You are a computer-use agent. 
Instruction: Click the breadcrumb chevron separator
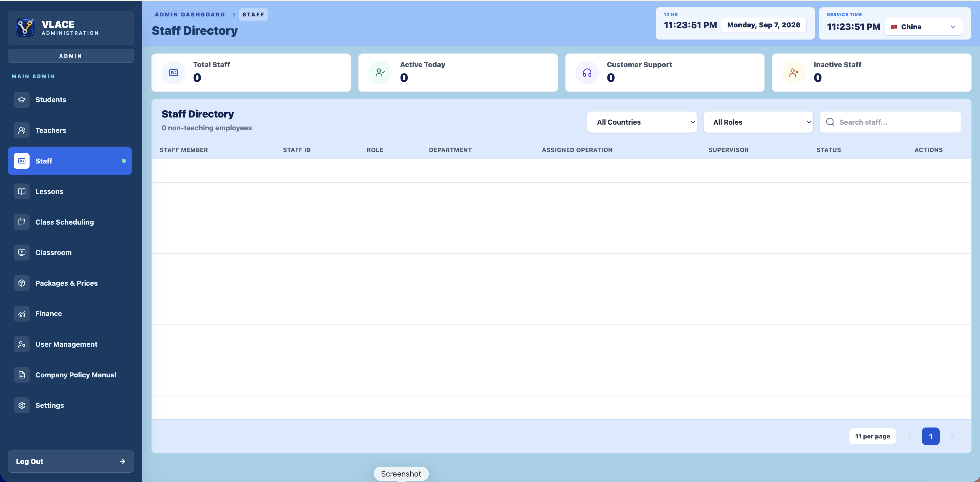pyautogui.click(x=234, y=15)
